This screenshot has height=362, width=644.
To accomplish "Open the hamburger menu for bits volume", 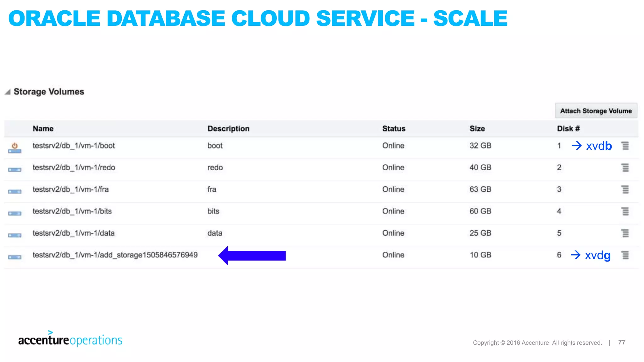I will [625, 211].
